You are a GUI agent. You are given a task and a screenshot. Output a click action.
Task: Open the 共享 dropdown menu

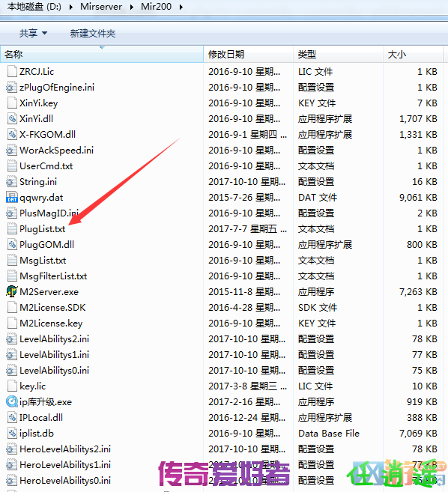tap(33, 33)
